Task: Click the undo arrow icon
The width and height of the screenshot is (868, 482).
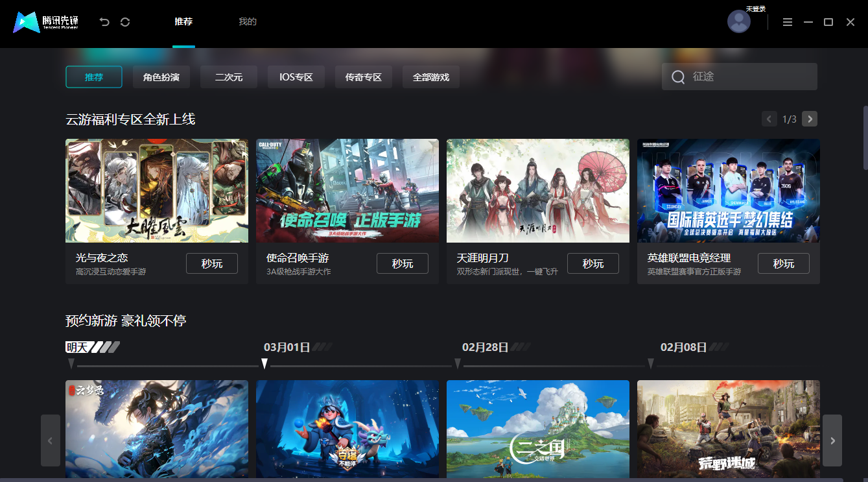Action: click(104, 21)
